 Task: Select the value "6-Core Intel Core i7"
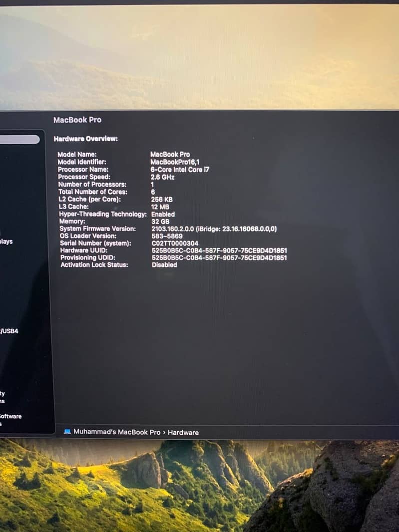(x=180, y=170)
